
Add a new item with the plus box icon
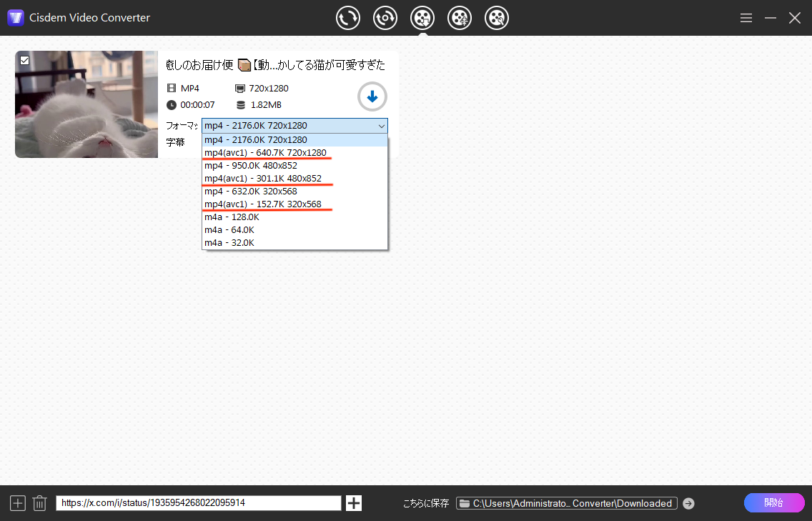pyautogui.click(x=18, y=503)
